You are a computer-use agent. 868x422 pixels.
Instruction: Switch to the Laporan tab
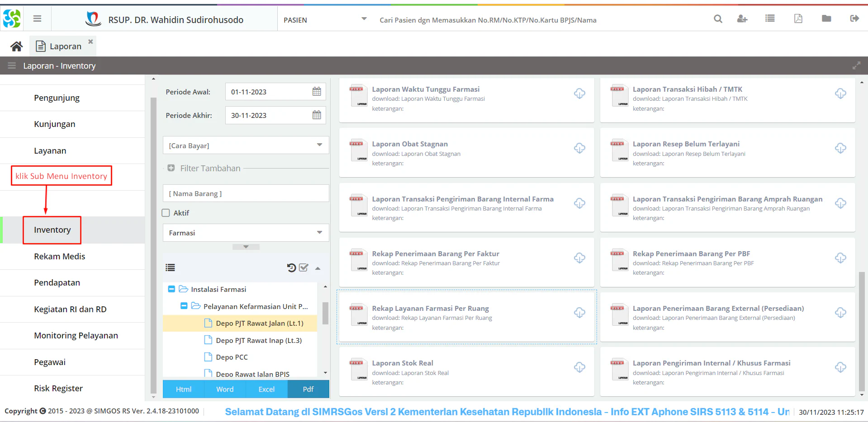[x=63, y=46]
